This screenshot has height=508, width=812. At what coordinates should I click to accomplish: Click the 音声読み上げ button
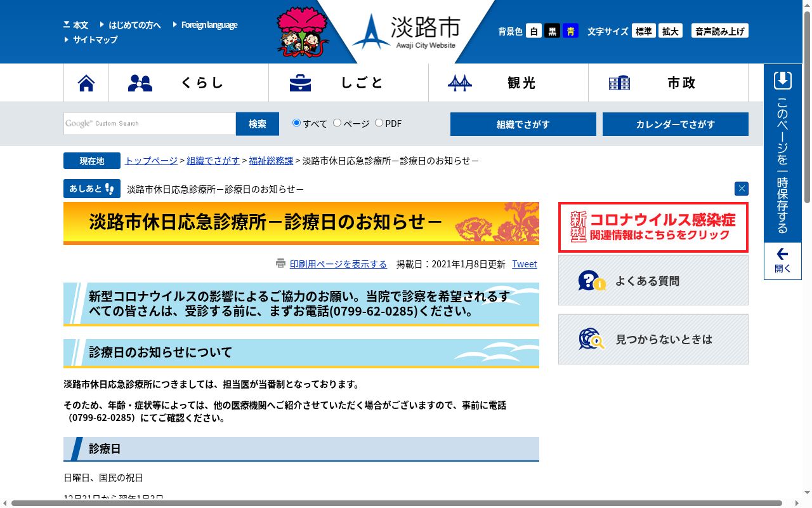tap(720, 30)
